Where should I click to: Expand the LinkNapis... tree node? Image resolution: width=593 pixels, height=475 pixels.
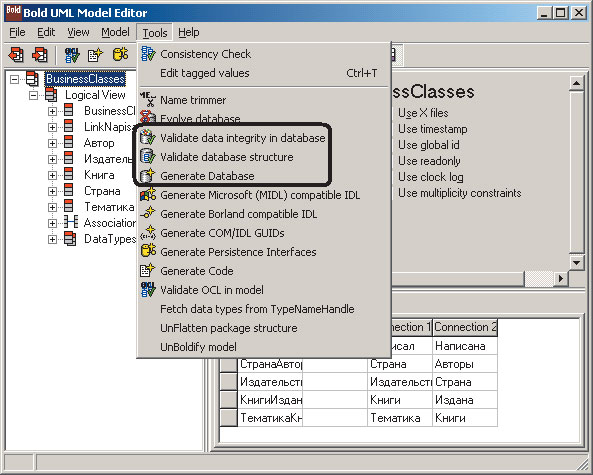pyautogui.click(x=52, y=127)
